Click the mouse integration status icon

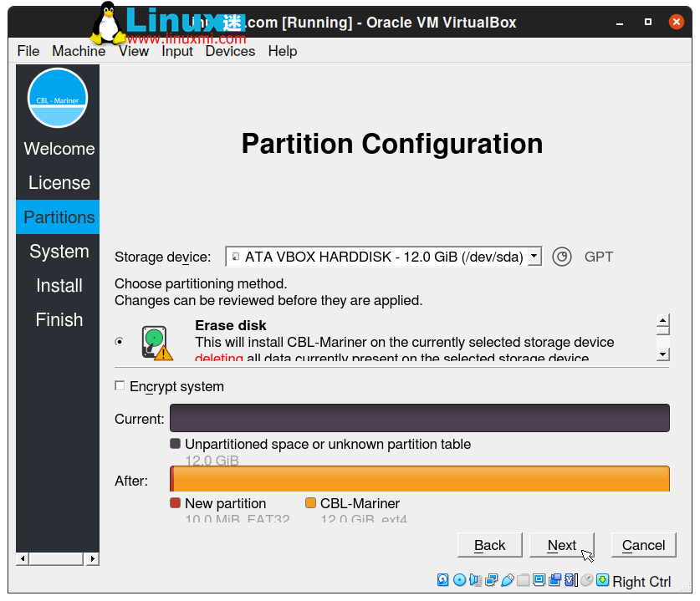(586, 579)
